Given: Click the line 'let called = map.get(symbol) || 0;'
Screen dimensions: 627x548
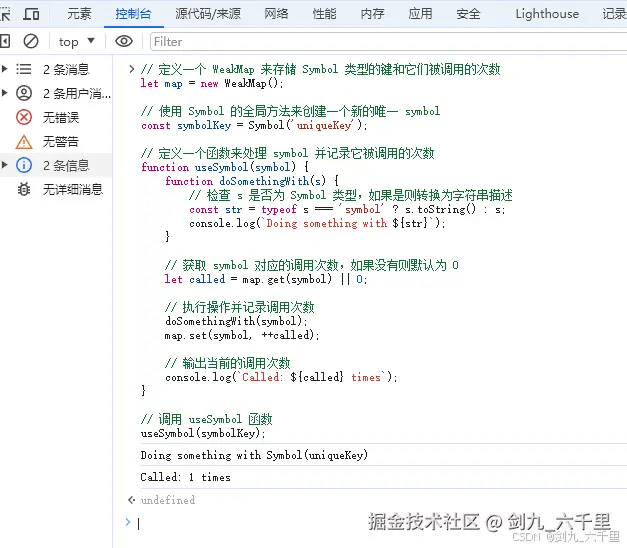Looking at the screenshot, I should click(x=266, y=279).
